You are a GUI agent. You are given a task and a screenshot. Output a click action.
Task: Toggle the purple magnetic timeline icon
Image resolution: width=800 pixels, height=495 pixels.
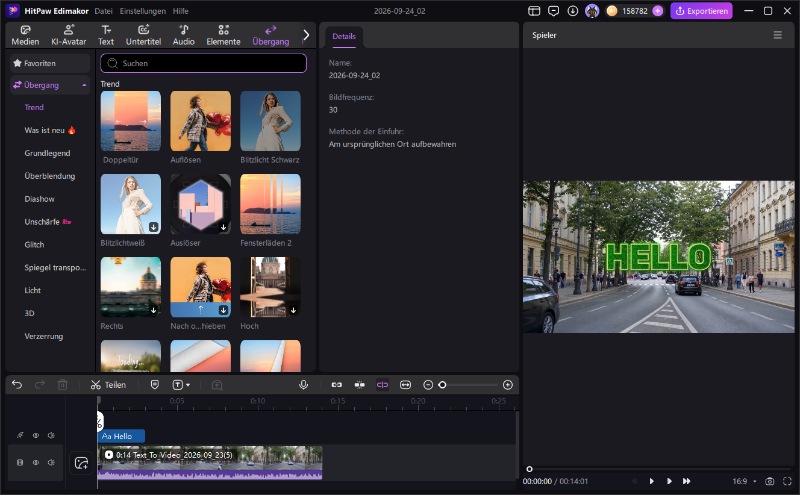point(382,385)
